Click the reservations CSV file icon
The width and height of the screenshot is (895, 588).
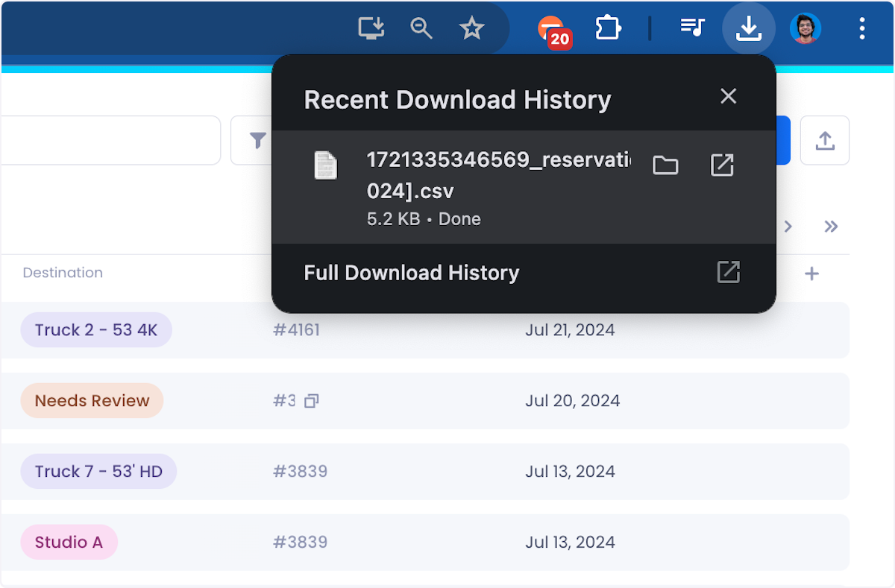pyautogui.click(x=325, y=165)
